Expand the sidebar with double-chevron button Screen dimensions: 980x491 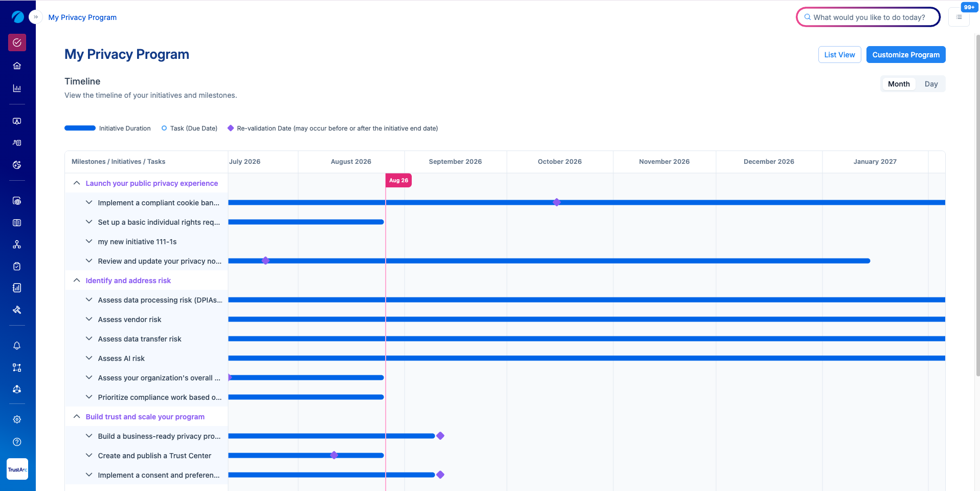(35, 17)
